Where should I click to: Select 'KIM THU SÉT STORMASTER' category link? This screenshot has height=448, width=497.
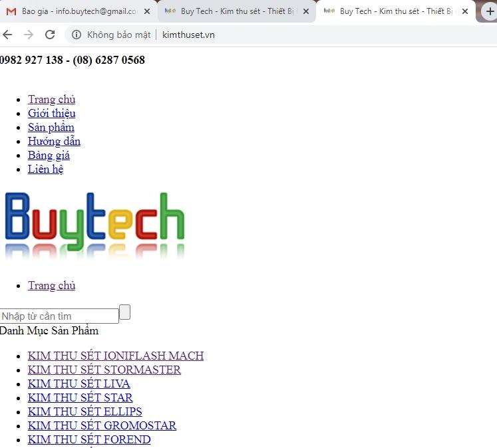[x=104, y=370]
